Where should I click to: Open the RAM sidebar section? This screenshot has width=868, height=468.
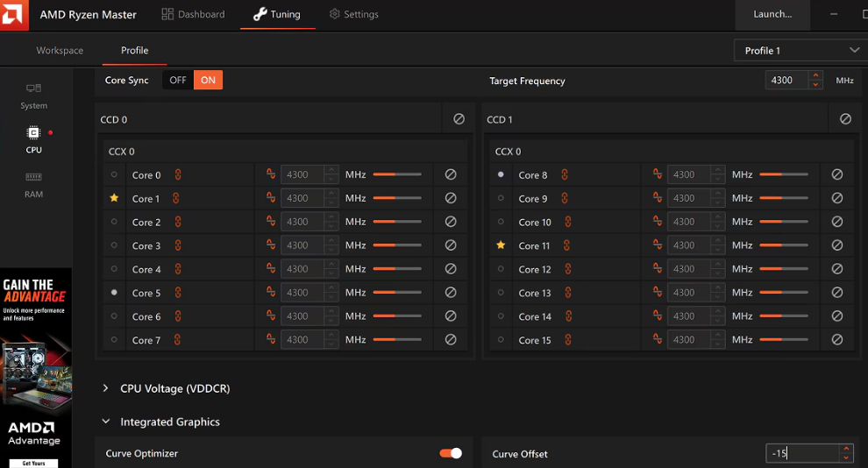(33, 185)
